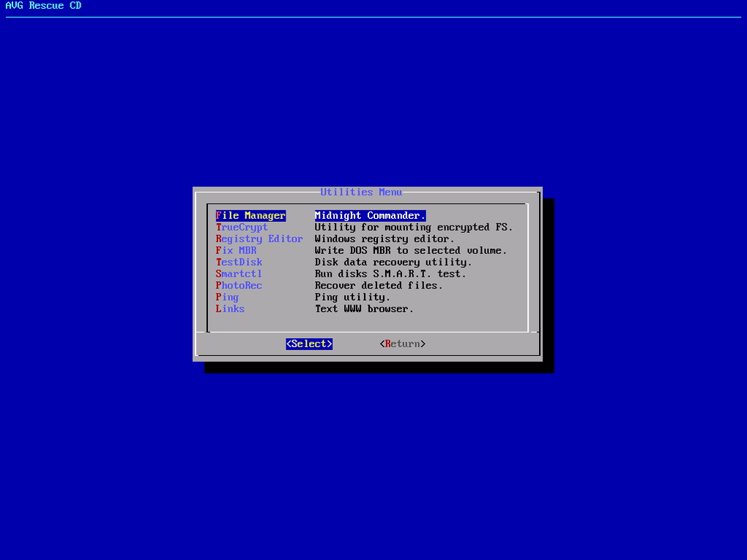This screenshot has height=560, width=747.
Task: Launch the TestDisk utility entry
Action: [x=239, y=262]
